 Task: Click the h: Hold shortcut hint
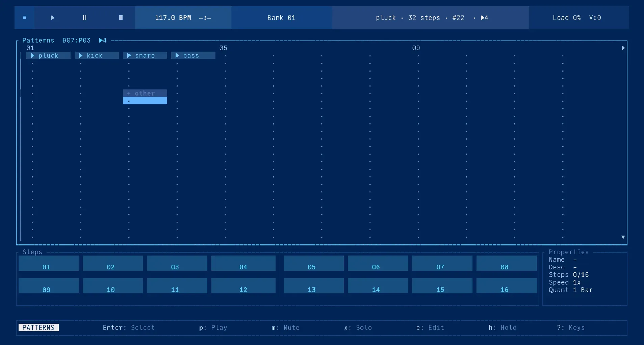(x=503, y=327)
